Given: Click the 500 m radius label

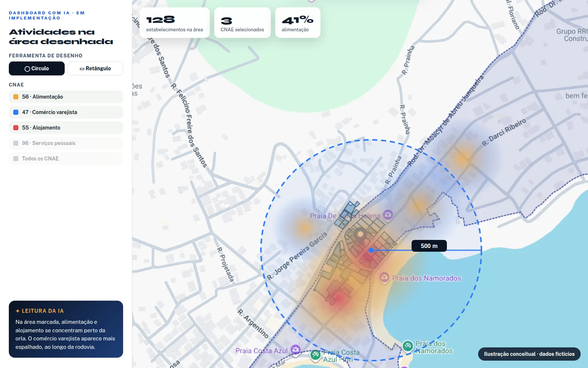Looking at the screenshot, I should (429, 246).
